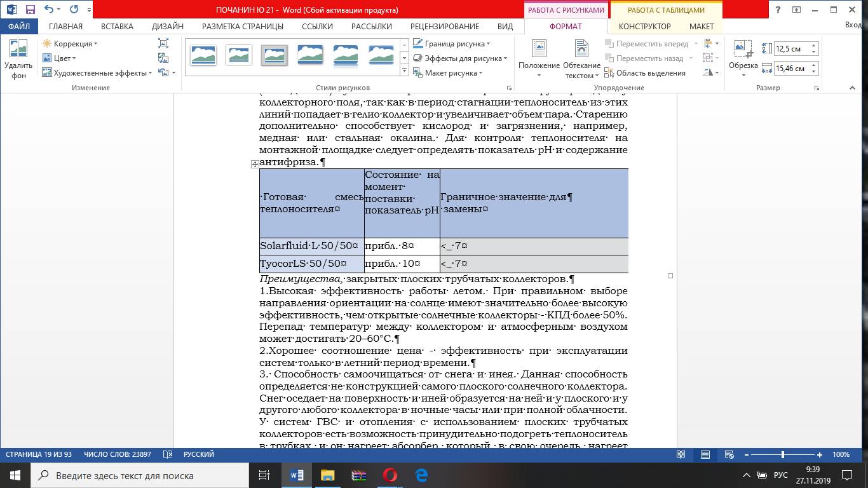Click the page count СТРАНИЦА 19 ИЗ 93
The width and height of the screenshot is (868, 488).
[40, 454]
